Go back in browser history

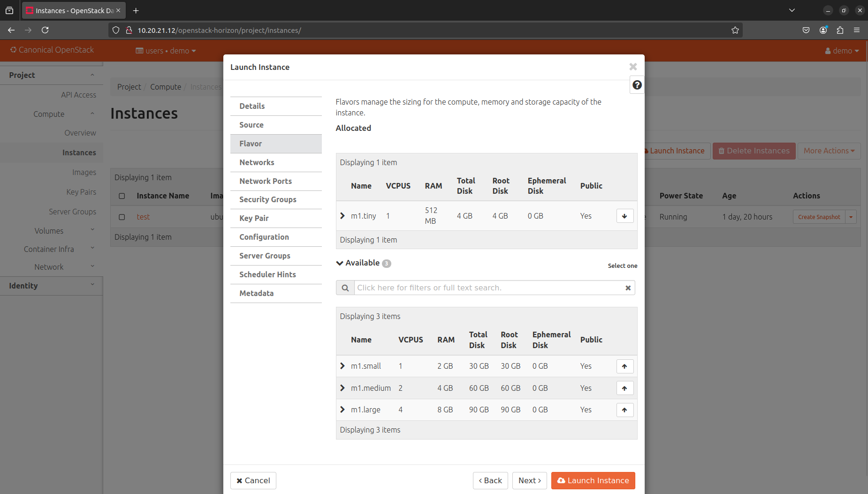pos(11,30)
